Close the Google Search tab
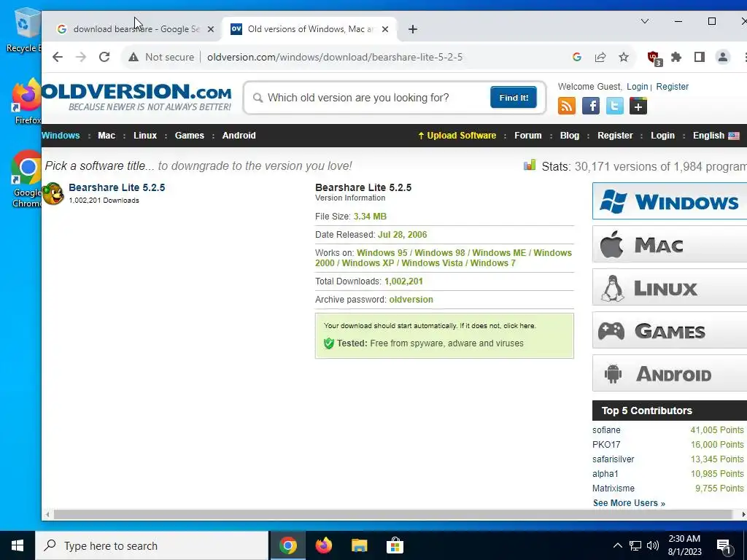This screenshot has width=747, height=560. (211, 29)
